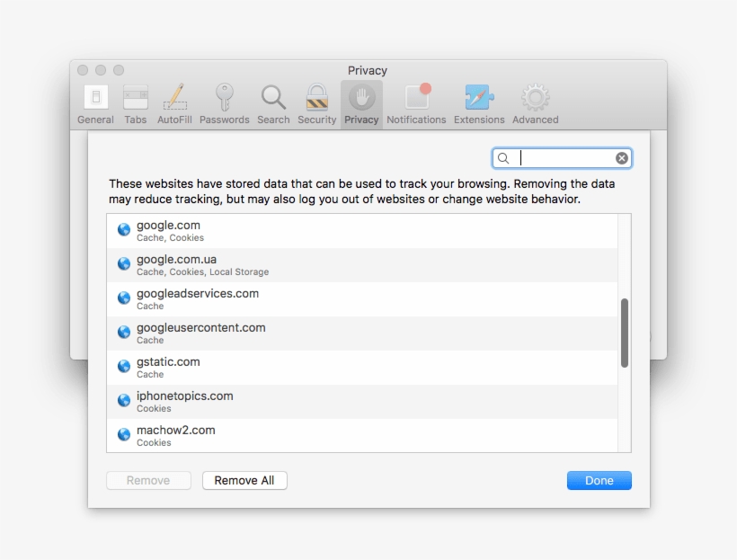Viewport: 737px width, 560px height.
Task: Click the magnifier icon in search field
Action: (x=503, y=158)
